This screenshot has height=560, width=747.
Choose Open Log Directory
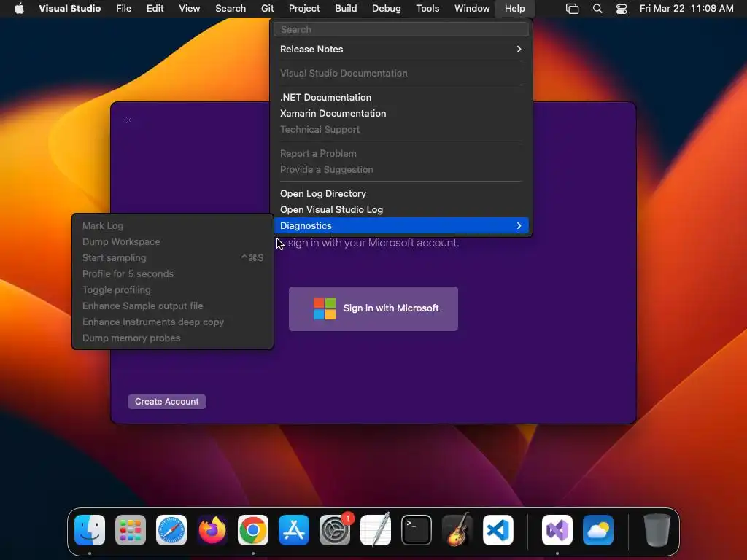click(x=401, y=193)
